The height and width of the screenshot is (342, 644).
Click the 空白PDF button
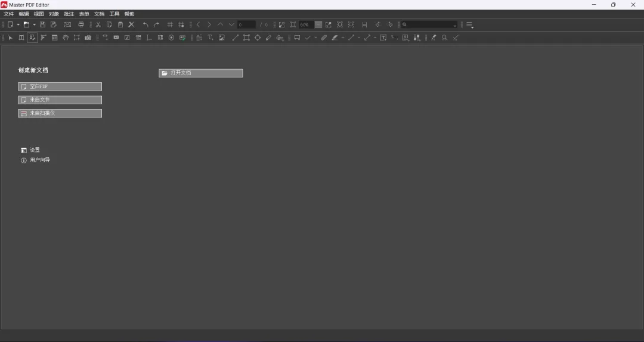click(60, 86)
